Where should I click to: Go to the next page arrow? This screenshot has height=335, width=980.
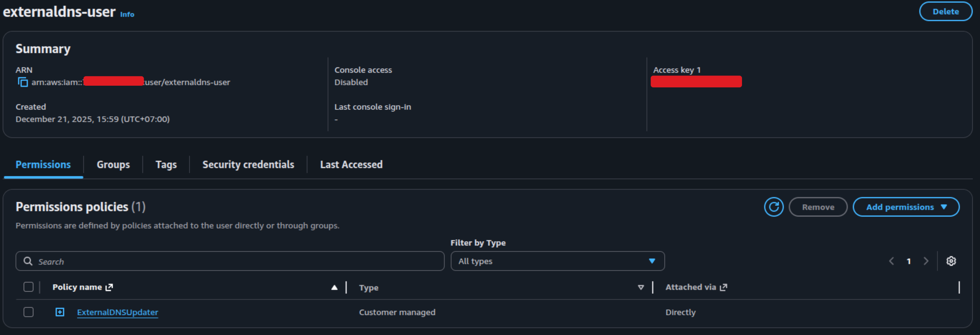926,261
